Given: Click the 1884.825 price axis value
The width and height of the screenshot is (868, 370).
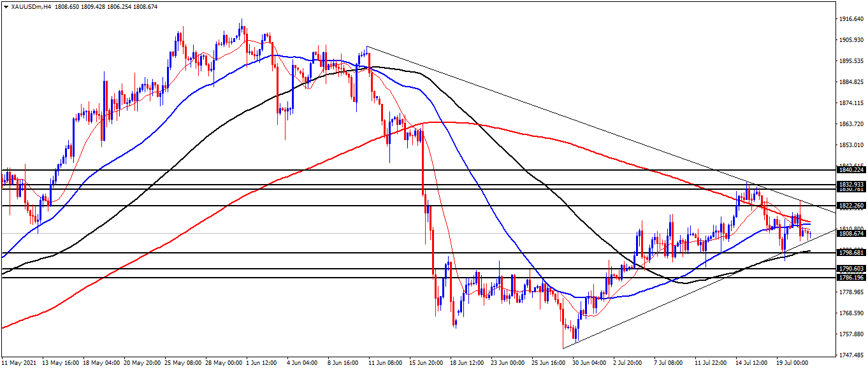Looking at the screenshot, I should [852, 82].
